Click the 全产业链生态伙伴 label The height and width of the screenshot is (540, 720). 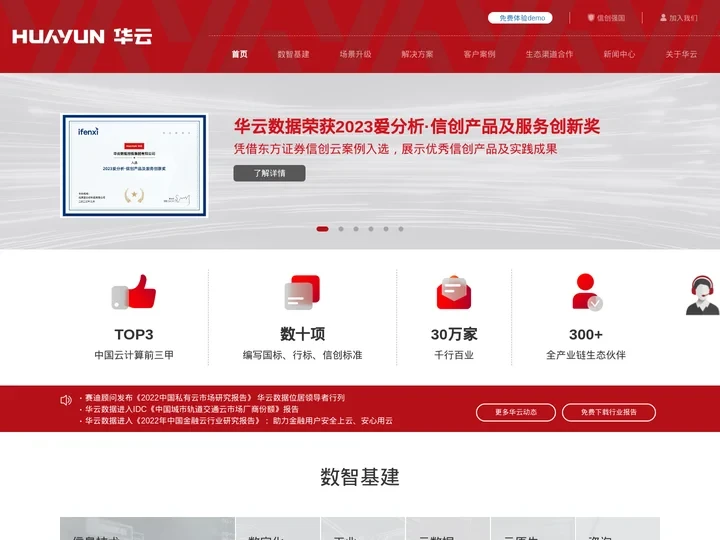[x=586, y=355]
